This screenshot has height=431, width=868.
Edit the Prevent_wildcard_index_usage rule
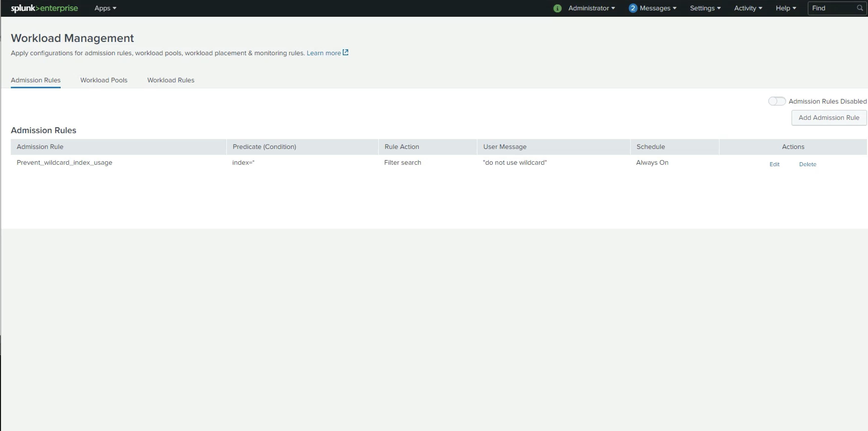coord(774,164)
